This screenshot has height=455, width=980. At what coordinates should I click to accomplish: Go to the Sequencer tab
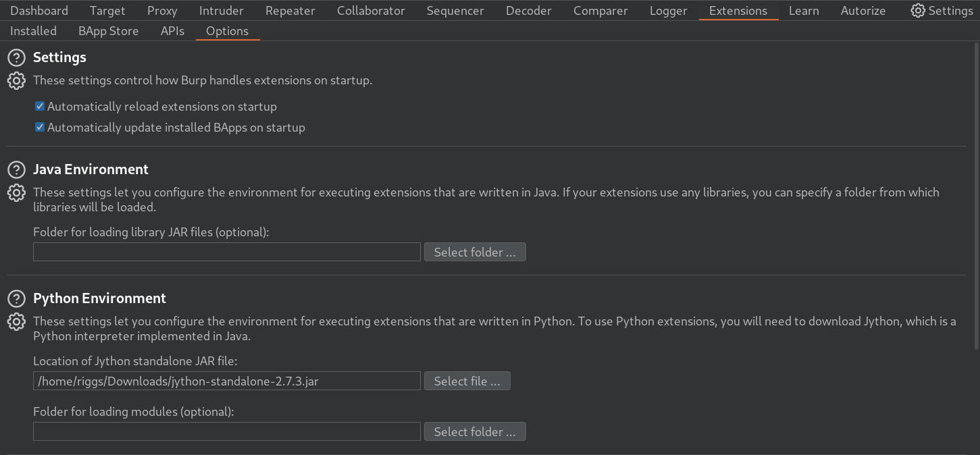click(x=455, y=11)
